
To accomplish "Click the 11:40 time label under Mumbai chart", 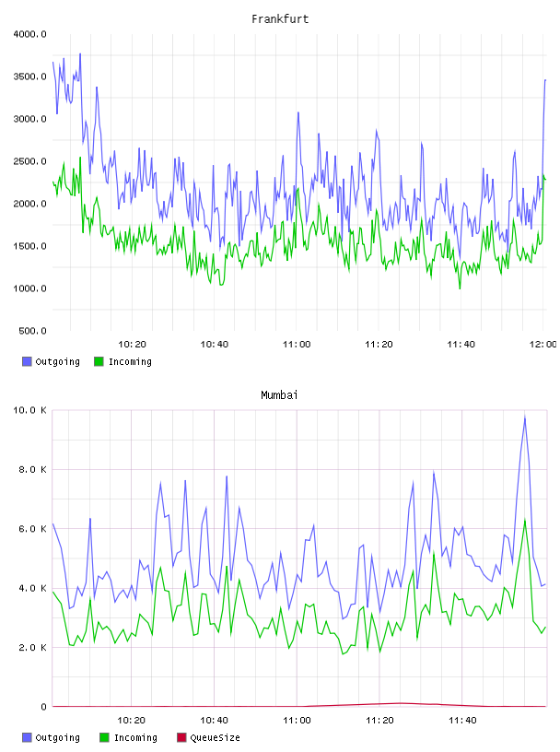I will click(x=462, y=721).
